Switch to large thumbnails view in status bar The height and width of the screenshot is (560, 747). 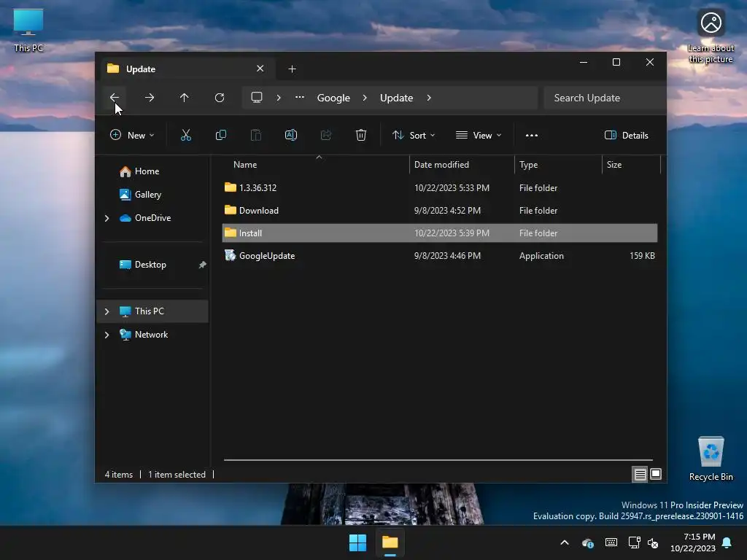656,474
